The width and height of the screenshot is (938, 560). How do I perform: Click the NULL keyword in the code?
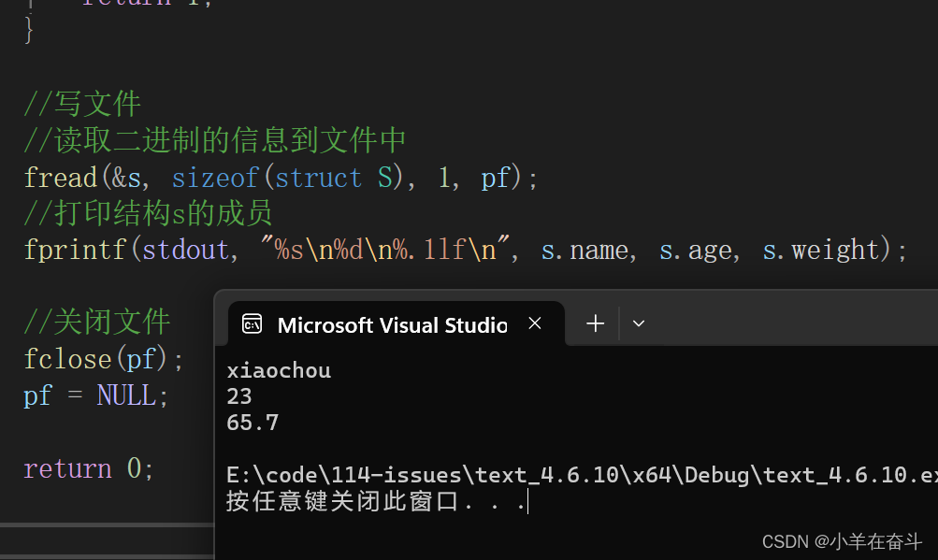[x=126, y=395]
